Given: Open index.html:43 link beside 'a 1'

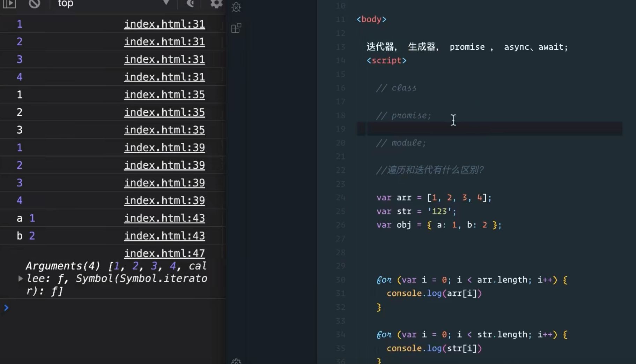Looking at the screenshot, I should coord(164,218).
